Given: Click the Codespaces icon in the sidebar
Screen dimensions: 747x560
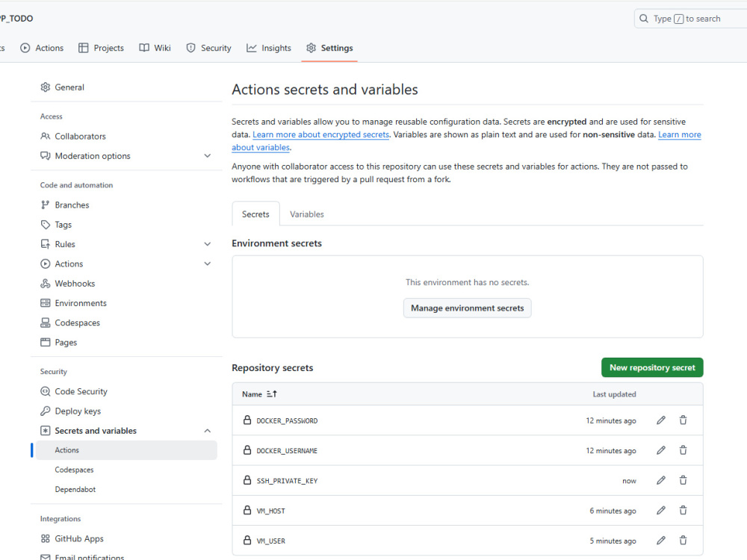Looking at the screenshot, I should [46, 323].
